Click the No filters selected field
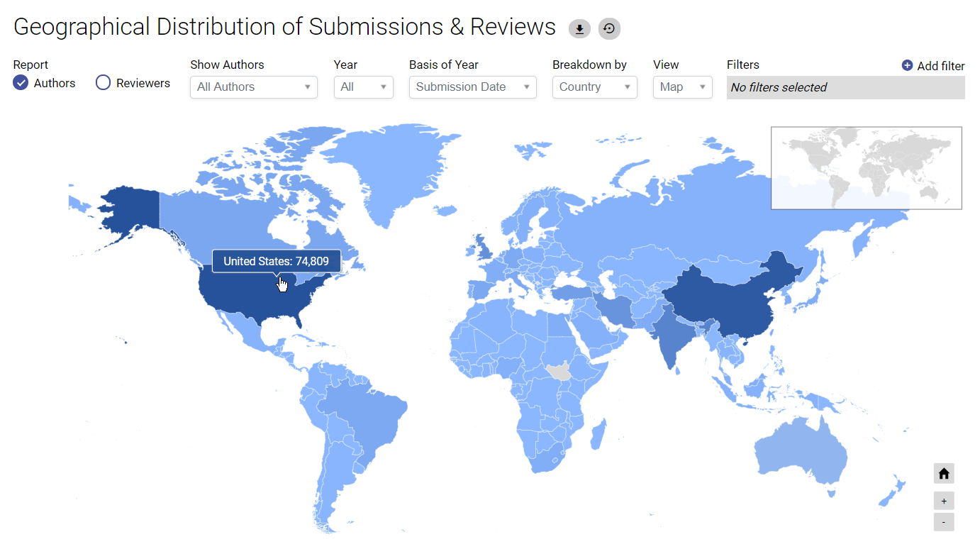Image resolution: width=980 pixels, height=549 pixels. point(845,88)
